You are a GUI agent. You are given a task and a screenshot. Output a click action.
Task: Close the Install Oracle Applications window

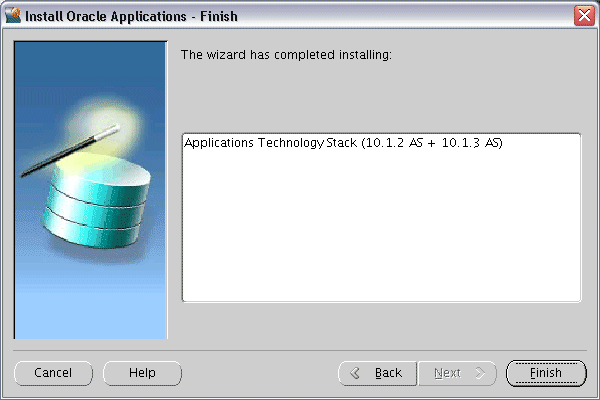click(x=584, y=16)
